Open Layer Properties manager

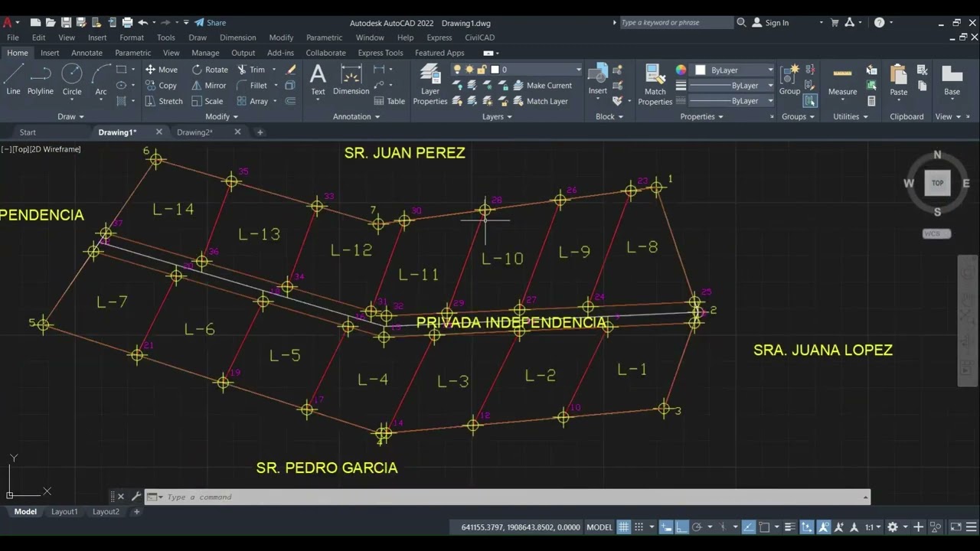tap(430, 84)
